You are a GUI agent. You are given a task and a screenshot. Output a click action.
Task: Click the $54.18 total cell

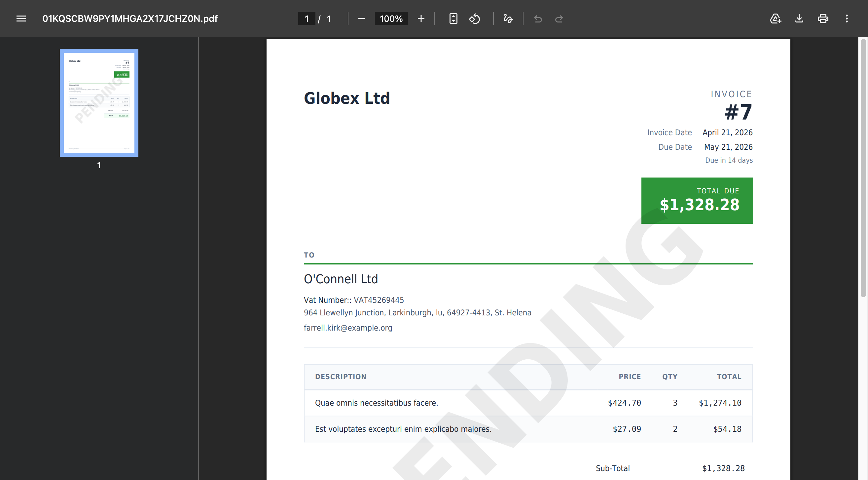tap(727, 429)
